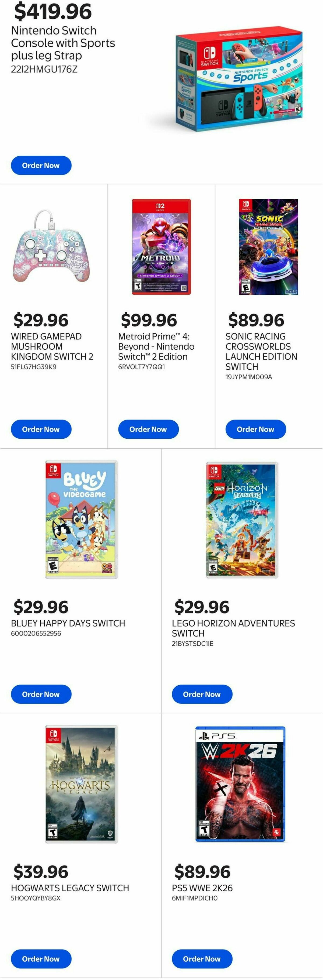Screen dimensions: 323x980
Task: Click Order Now under Metroid Prime 4 Beyond
Action: point(148,429)
